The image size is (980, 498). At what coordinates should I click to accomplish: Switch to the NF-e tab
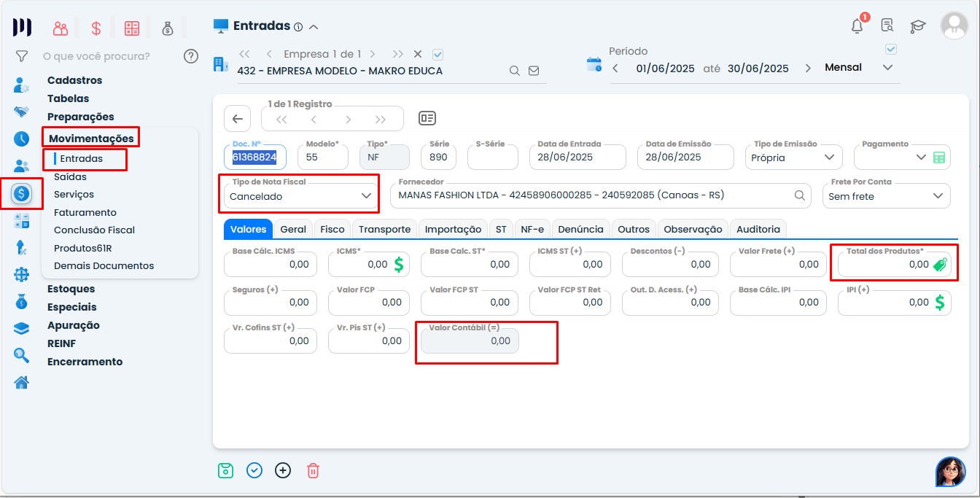click(532, 229)
